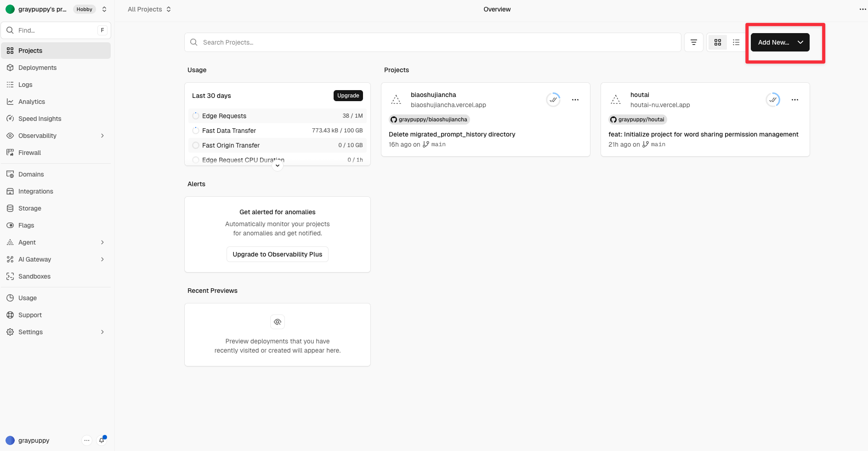Click the eye icon in Recent Previews
This screenshot has width=868, height=451.
tap(278, 322)
